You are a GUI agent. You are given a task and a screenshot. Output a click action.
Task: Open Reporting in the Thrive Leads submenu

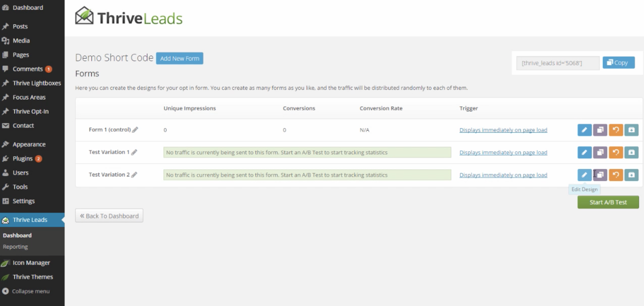[x=15, y=247]
